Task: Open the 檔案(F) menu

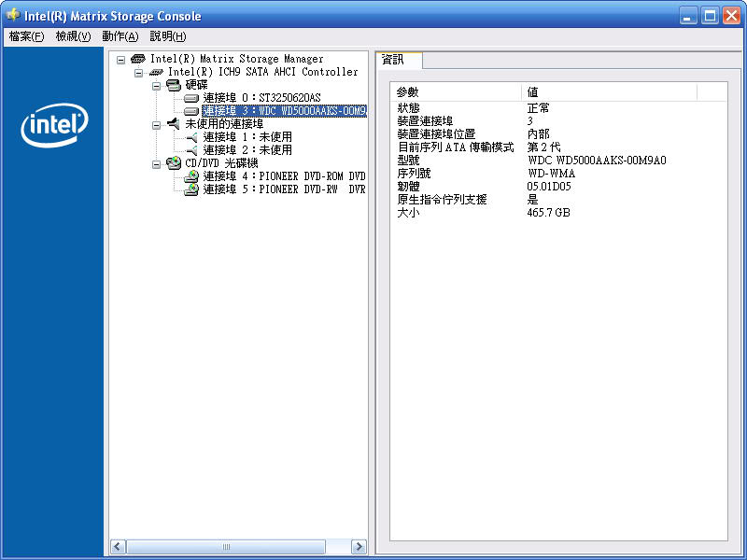Action: coord(27,36)
